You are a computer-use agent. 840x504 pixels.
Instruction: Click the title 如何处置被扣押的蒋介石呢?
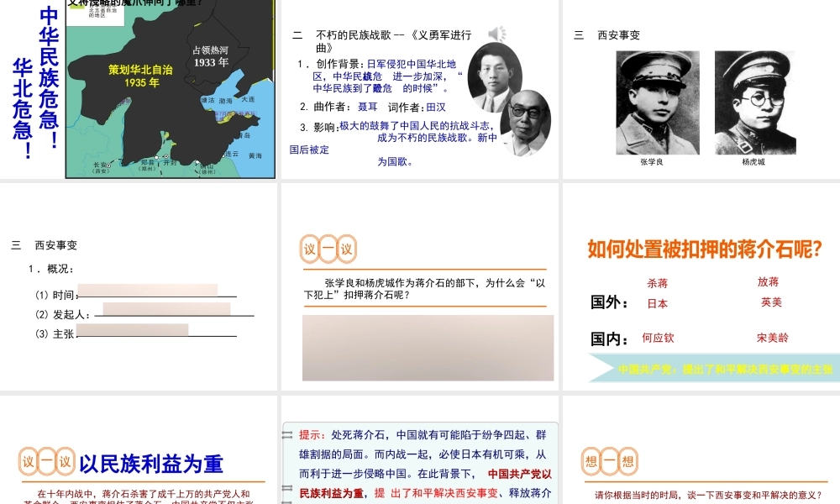pos(705,249)
